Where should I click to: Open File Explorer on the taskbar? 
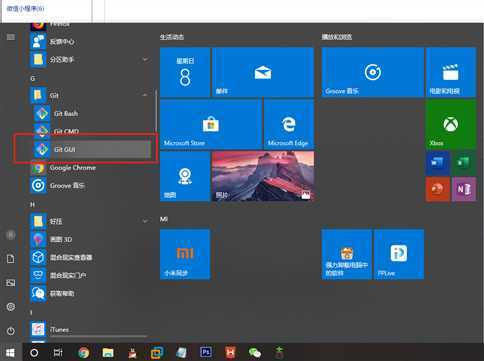(108, 353)
